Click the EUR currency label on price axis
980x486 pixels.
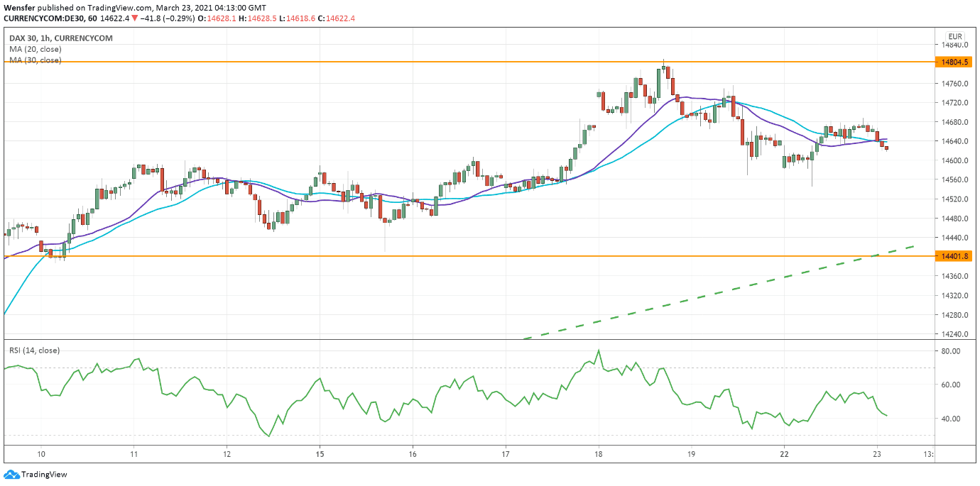[x=954, y=37]
